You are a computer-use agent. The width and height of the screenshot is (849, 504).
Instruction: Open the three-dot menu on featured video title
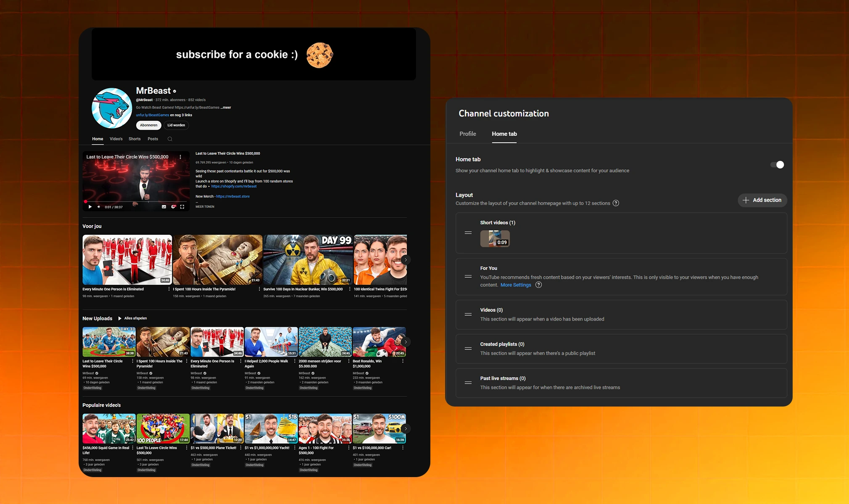(x=180, y=157)
